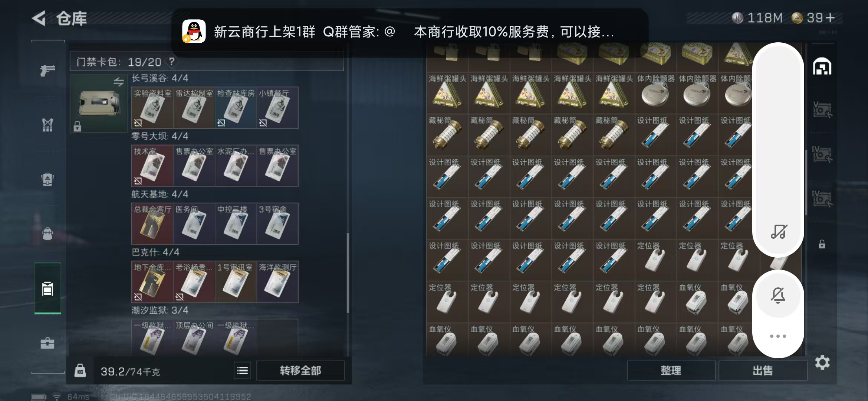Toggle the muted music note button
The width and height of the screenshot is (868, 401).
coord(778,232)
